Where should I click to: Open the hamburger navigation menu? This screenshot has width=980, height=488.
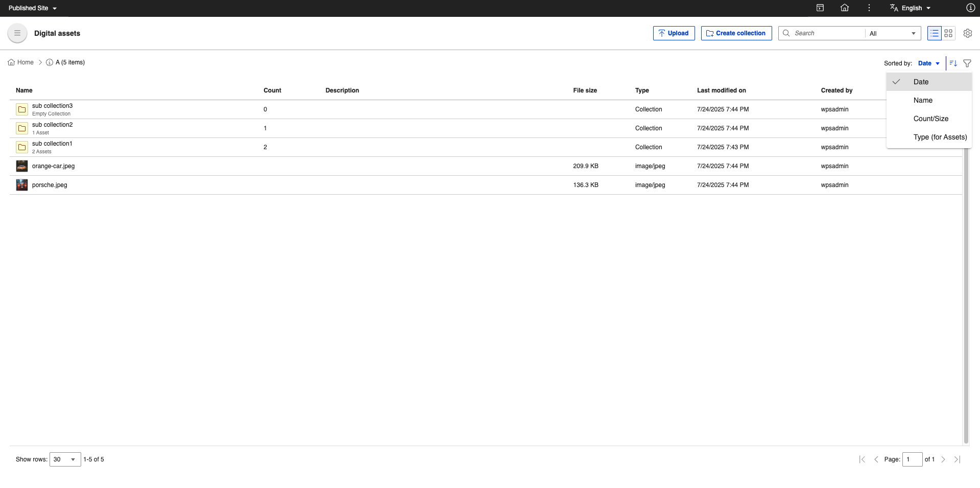click(x=17, y=33)
